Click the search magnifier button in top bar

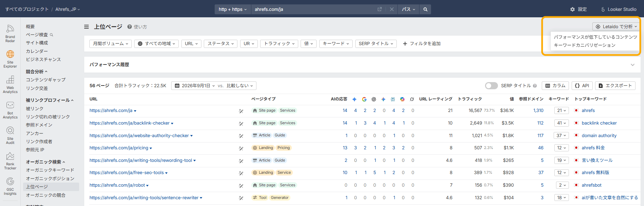[425, 9]
